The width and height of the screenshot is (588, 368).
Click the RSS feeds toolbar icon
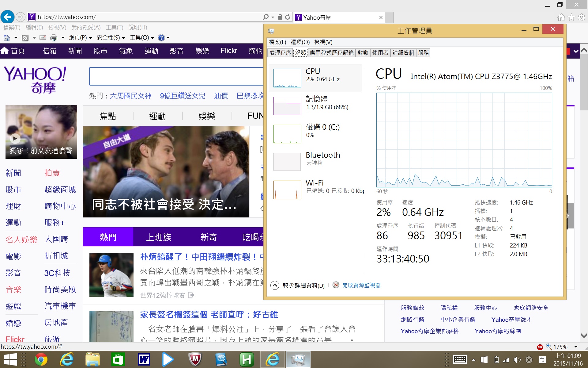pos(25,38)
